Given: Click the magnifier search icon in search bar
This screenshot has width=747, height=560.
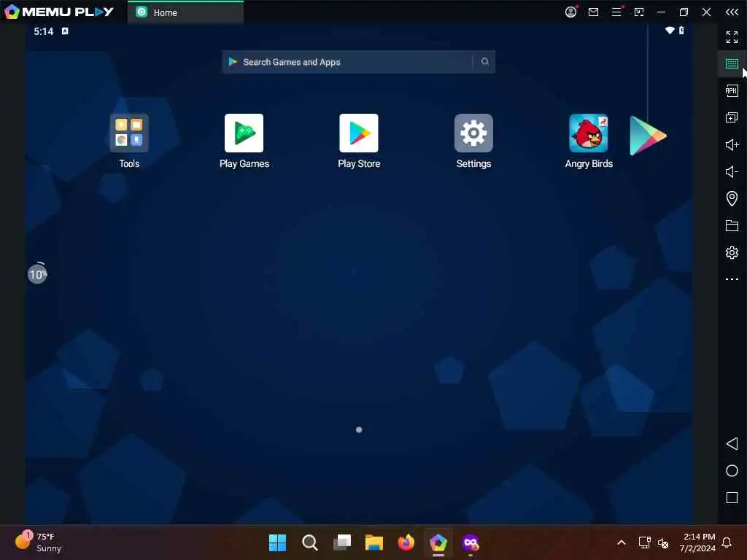Looking at the screenshot, I should click(484, 61).
